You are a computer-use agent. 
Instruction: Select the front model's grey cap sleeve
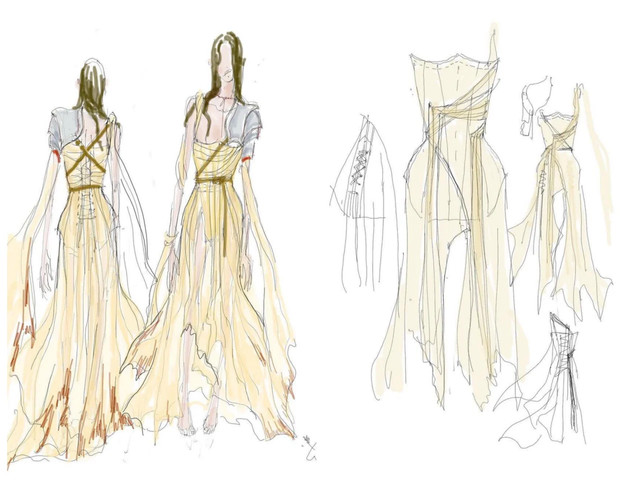248,123
